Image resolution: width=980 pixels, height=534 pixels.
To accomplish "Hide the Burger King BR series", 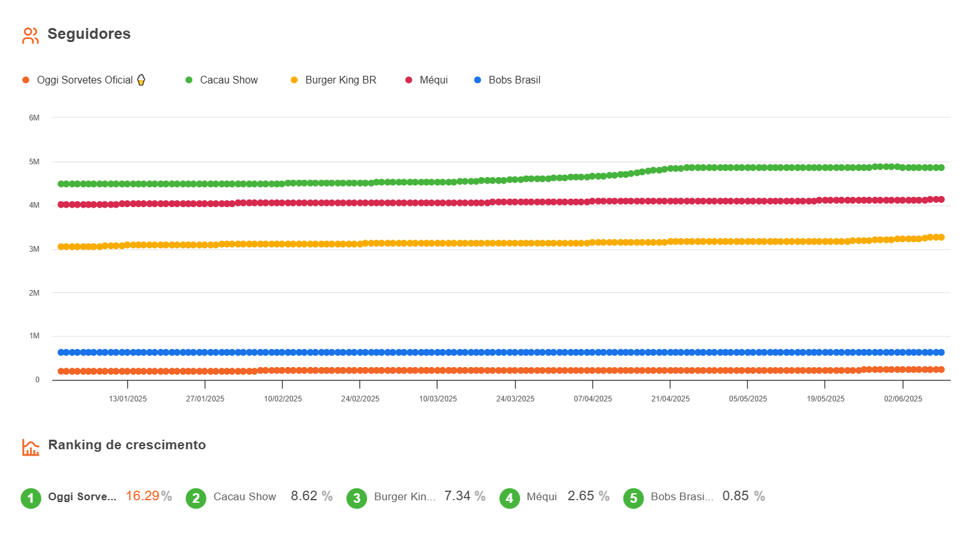I will pyautogui.click(x=340, y=80).
